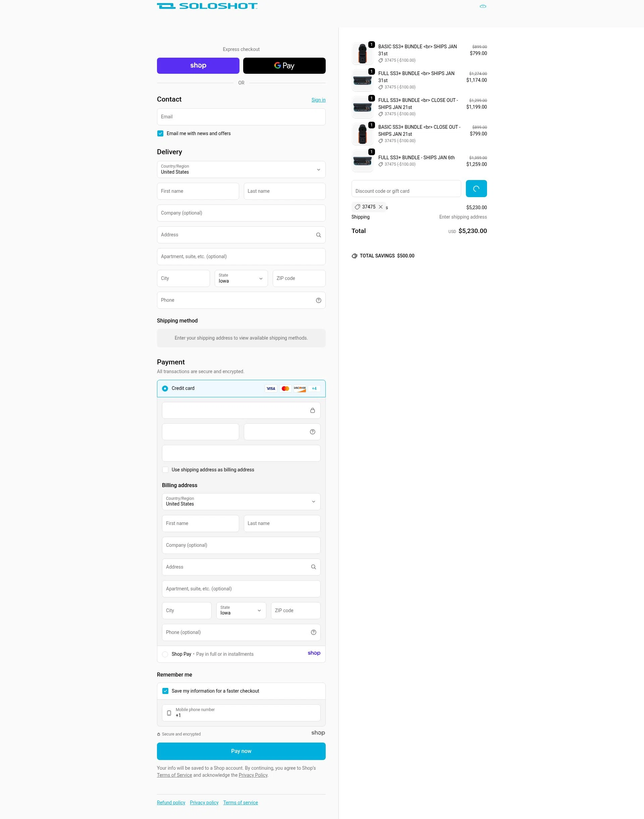The width and height of the screenshot is (644, 819).
Task: Click the discount code apply arrow button
Action: (476, 188)
